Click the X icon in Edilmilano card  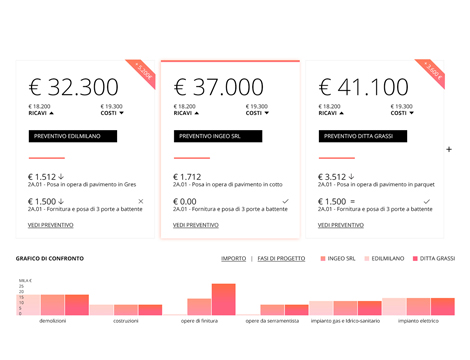coord(141,201)
